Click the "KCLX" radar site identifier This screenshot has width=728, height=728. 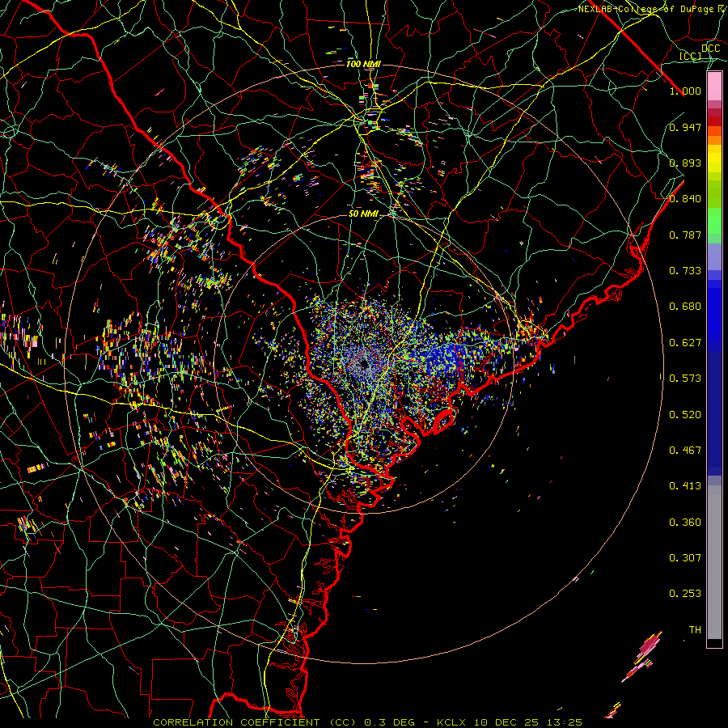452,722
